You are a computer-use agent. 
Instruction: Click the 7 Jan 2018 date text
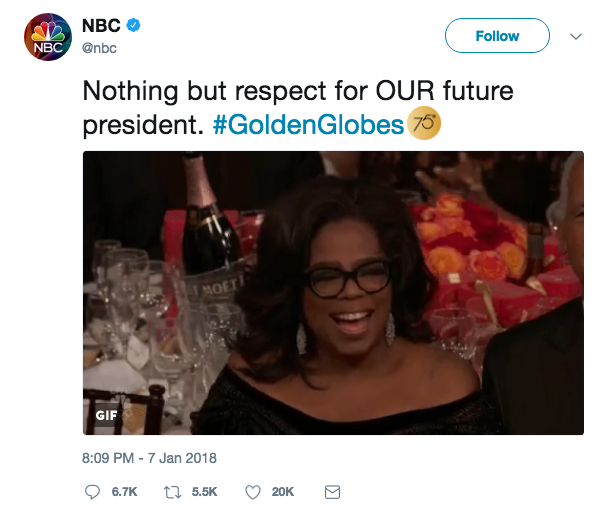pos(183,458)
